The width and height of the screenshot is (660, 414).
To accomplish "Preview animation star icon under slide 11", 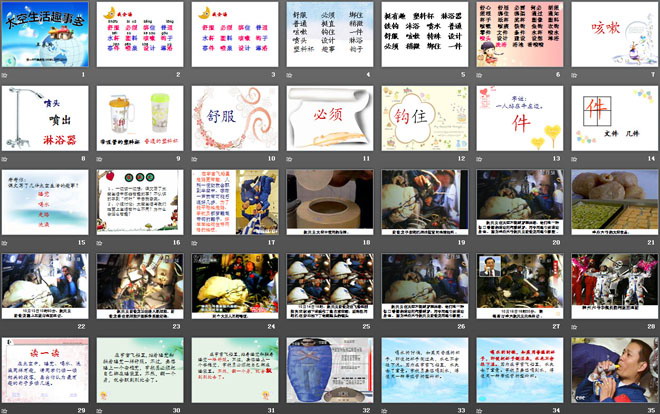I will (290, 159).
